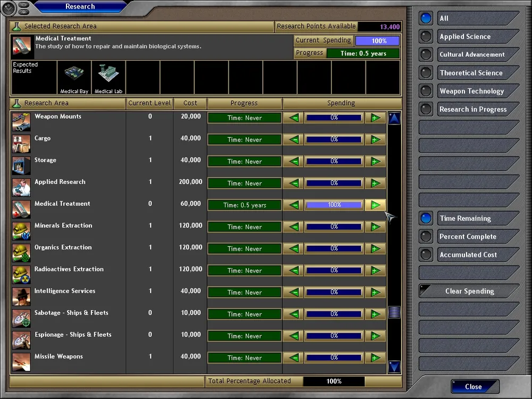Select the Intelligence Services spy icon
The image size is (532, 399).
[21, 296]
